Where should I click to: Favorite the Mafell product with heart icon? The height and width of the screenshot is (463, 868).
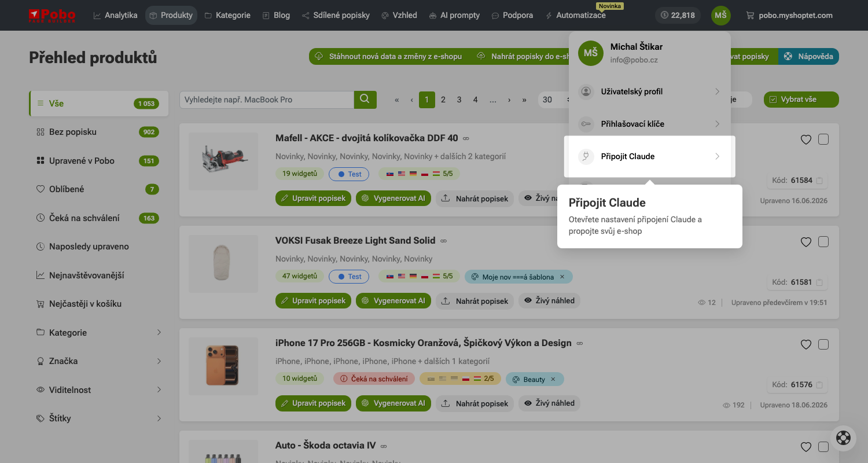[806, 139]
